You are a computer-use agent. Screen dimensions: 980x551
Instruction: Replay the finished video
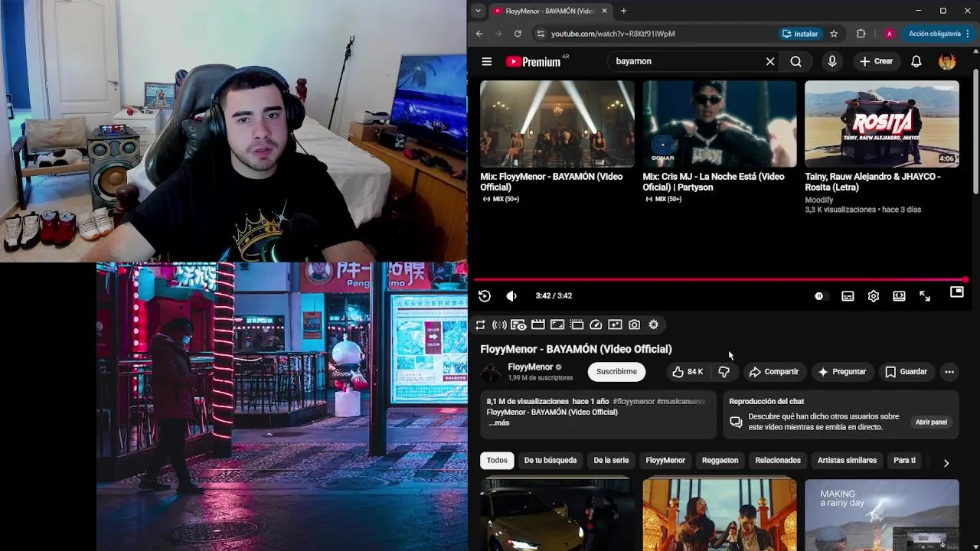click(485, 296)
